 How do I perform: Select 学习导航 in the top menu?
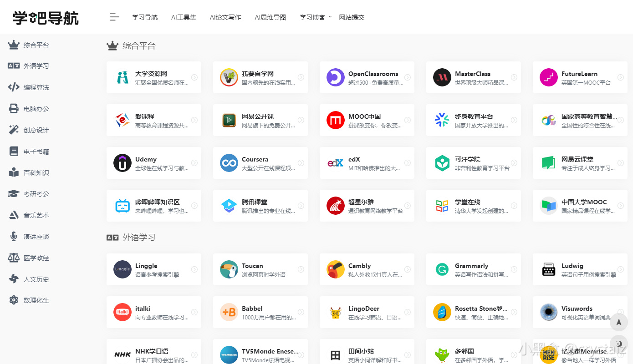point(144,17)
